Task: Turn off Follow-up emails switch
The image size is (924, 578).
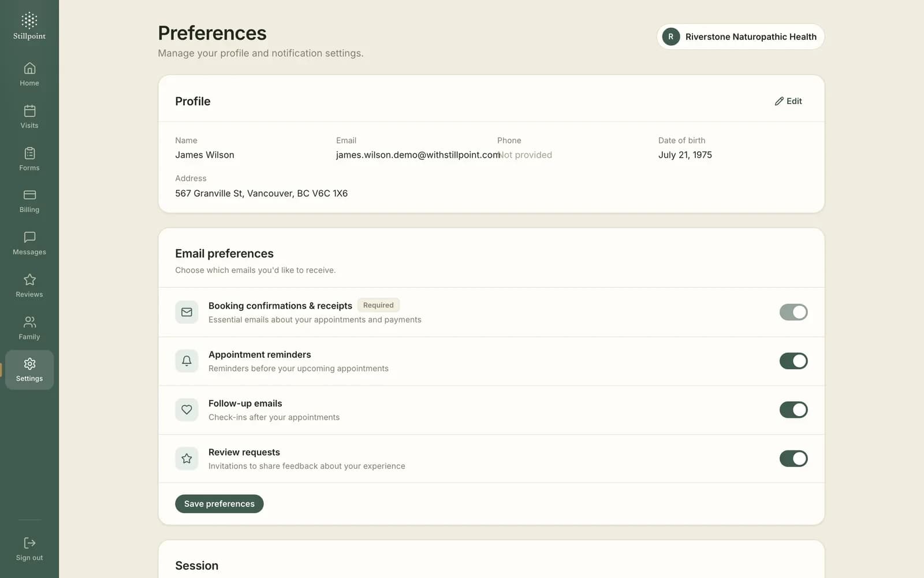Action: click(x=793, y=410)
